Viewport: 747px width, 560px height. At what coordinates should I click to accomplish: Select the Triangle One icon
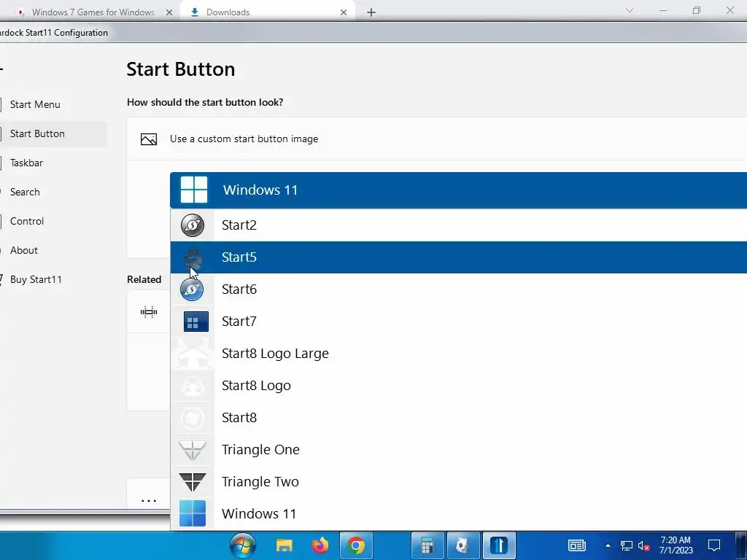pos(193,450)
